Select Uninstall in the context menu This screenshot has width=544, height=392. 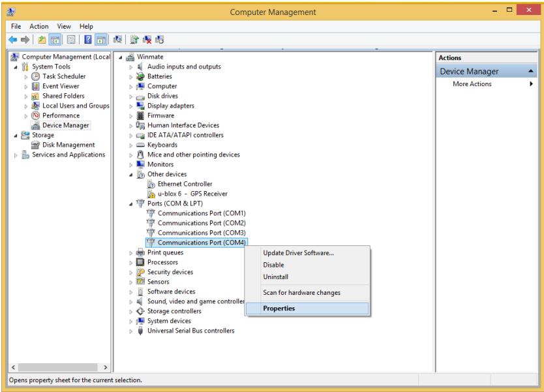coord(307,277)
